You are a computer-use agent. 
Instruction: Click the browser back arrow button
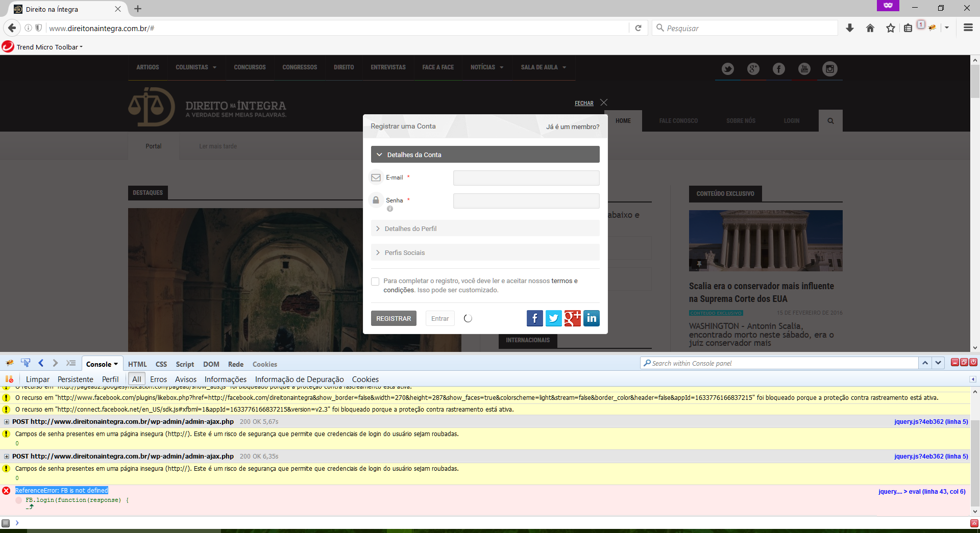click(12, 28)
